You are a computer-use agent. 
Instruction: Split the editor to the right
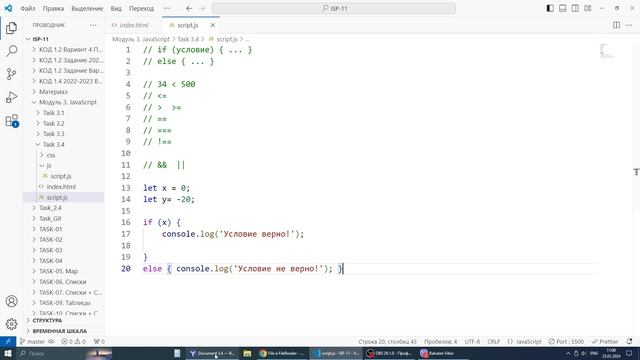point(616,25)
